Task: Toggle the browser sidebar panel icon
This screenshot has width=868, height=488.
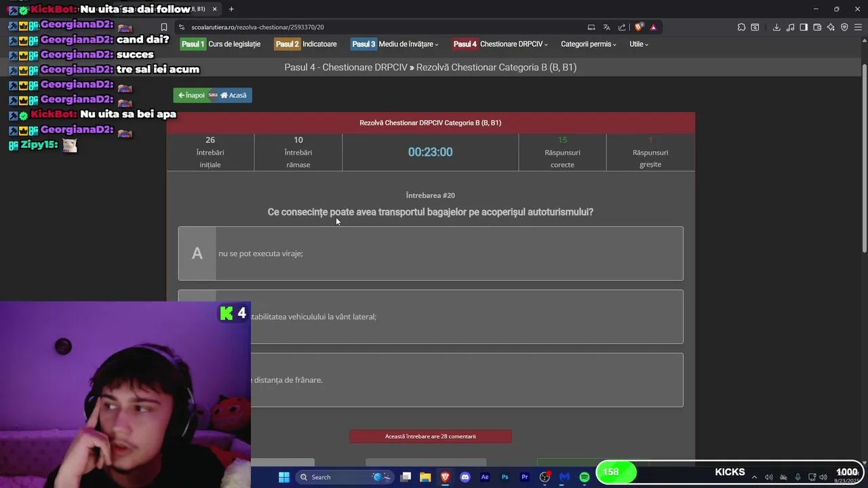Action: (804, 27)
